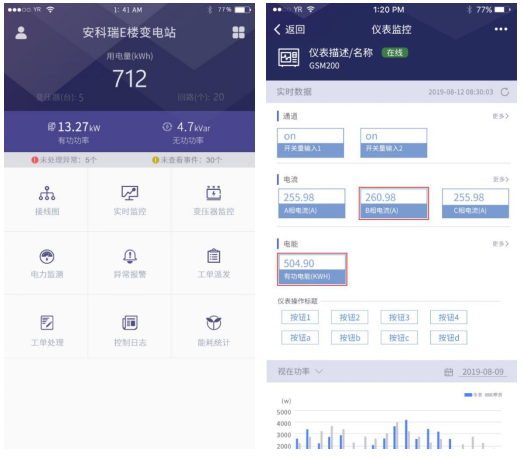Viewport: 523px width, 458px height.
Task: Tap the 712 kWh usage value
Action: point(129,79)
